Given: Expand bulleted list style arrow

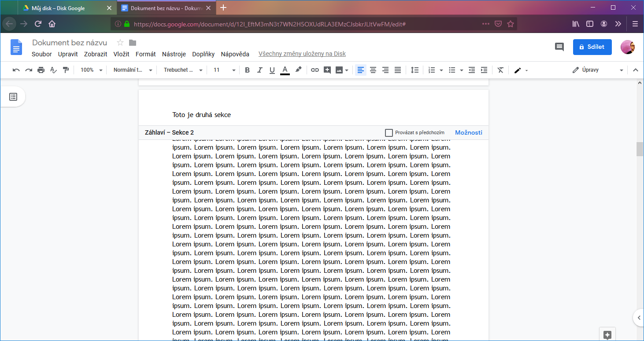Looking at the screenshot, I should (462, 70).
